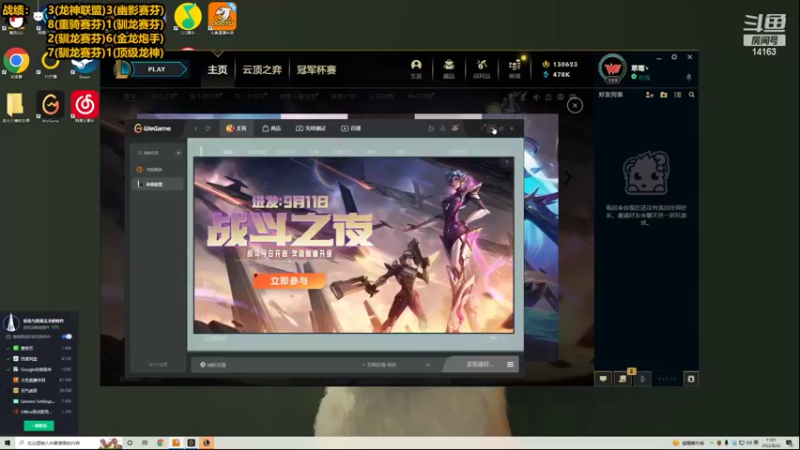Image resolution: width=800 pixels, height=450 pixels.
Task: Open the WeGame desktop shortcut
Action: click(50, 107)
